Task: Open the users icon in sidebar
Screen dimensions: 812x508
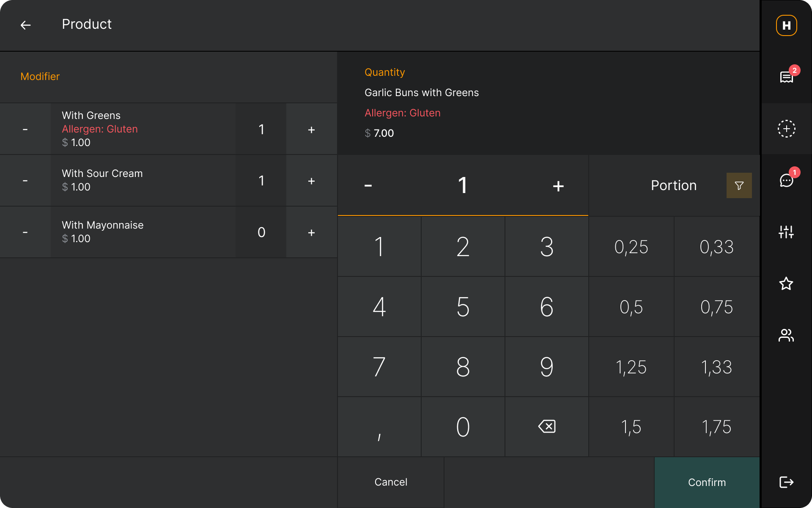Action: pos(786,335)
